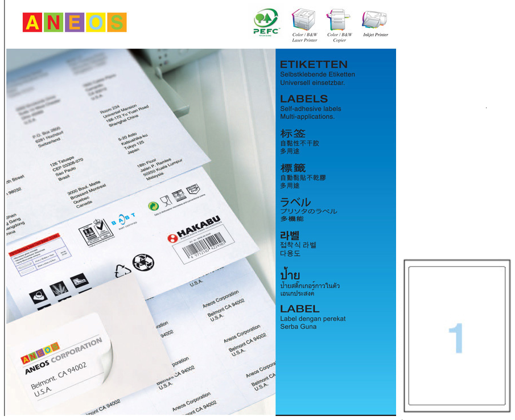Click the 'Tokyo 125' address line
The width and height of the screenshot is (515, 420).
tap(134, 145)
